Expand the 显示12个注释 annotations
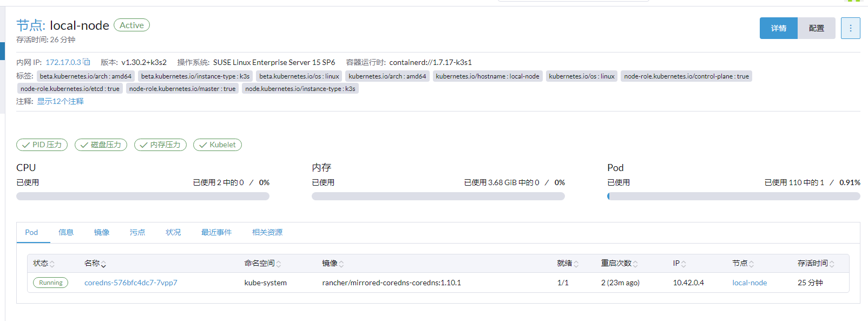 (60, 101)
